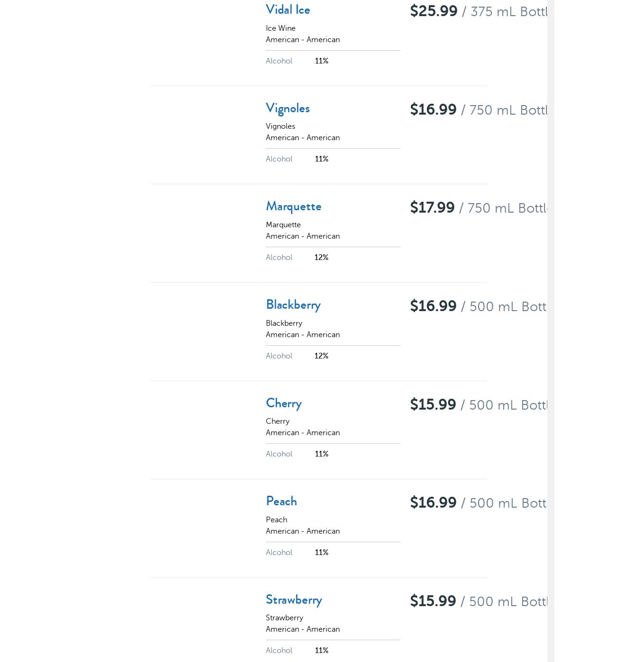The height and width of the screenshot is (662, 644).
Task: Click the Vignoles $16.99 price
Action: click(433, 110)
